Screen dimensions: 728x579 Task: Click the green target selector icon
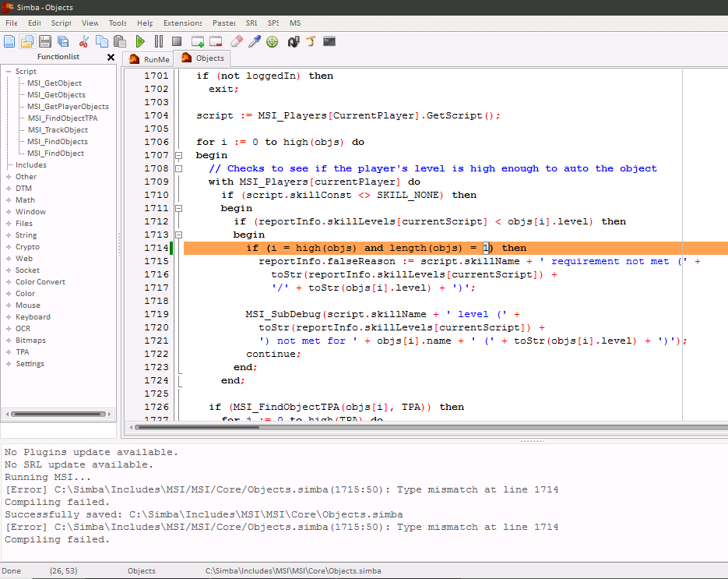pos(272,41)
